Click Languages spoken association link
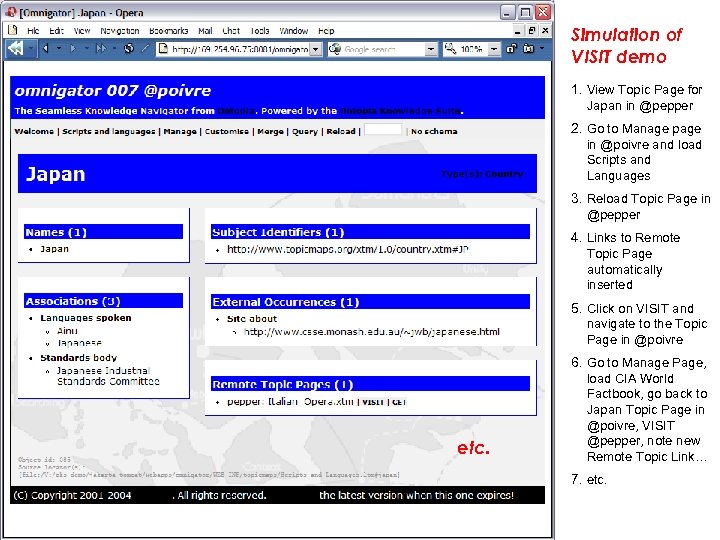 click(86, 318)
